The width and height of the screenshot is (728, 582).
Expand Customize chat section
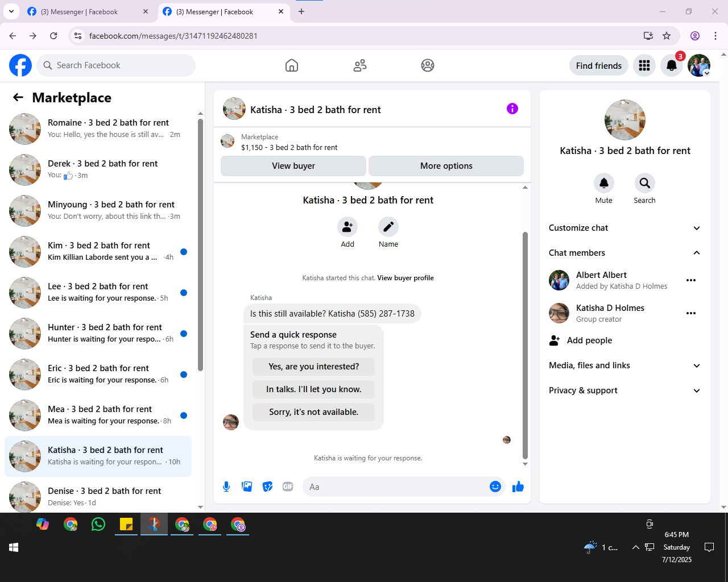click(624, 228)
